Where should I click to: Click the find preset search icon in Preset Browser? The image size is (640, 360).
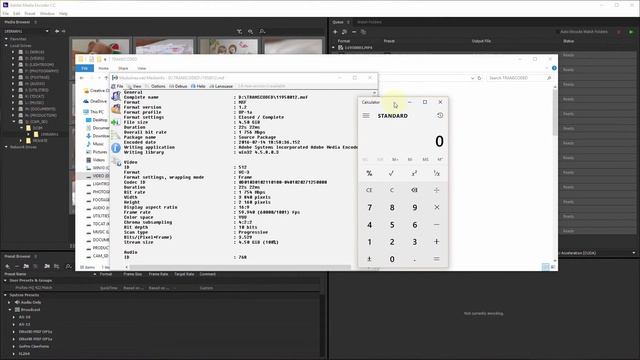[x=68, y=266]
